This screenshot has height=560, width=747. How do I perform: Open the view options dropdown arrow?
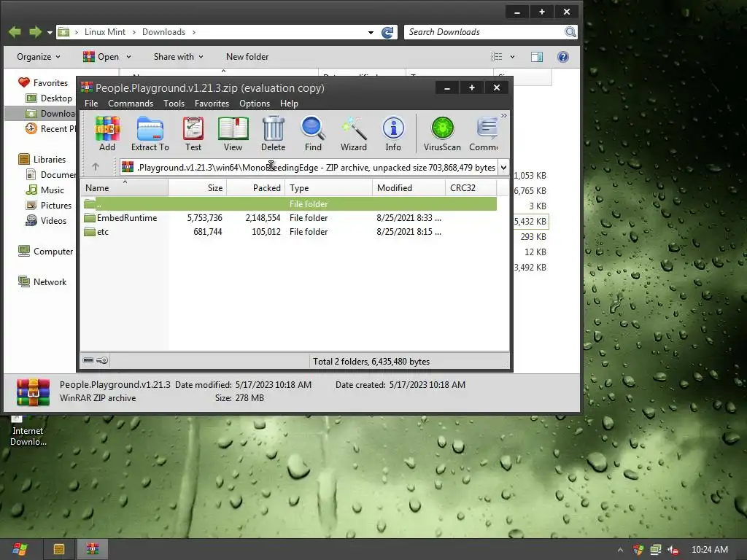point(512,57)
